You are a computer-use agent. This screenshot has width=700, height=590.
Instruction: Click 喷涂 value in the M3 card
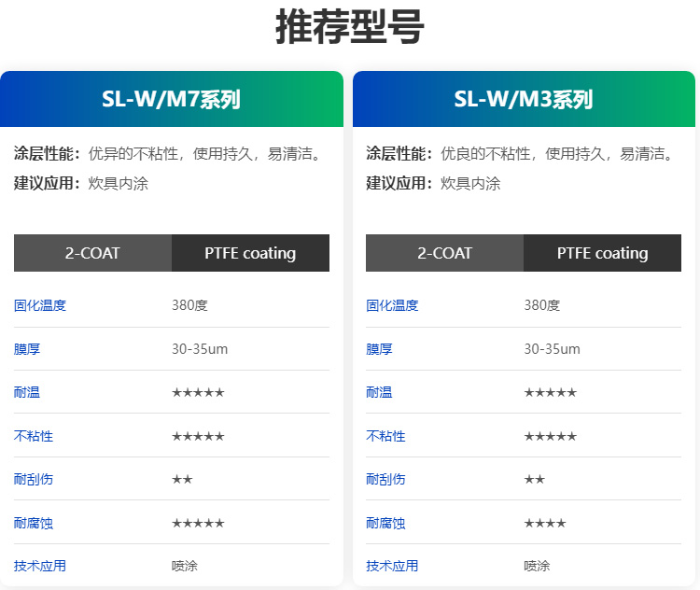point(537,566)
